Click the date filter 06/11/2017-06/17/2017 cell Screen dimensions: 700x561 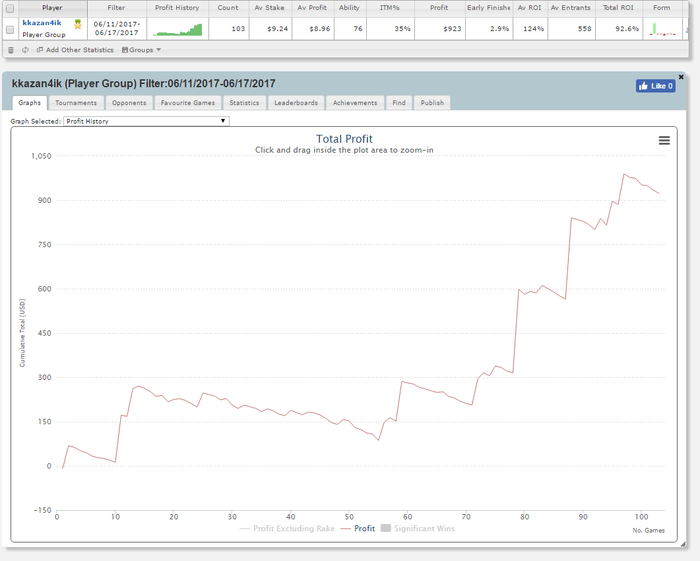[117, 29]
